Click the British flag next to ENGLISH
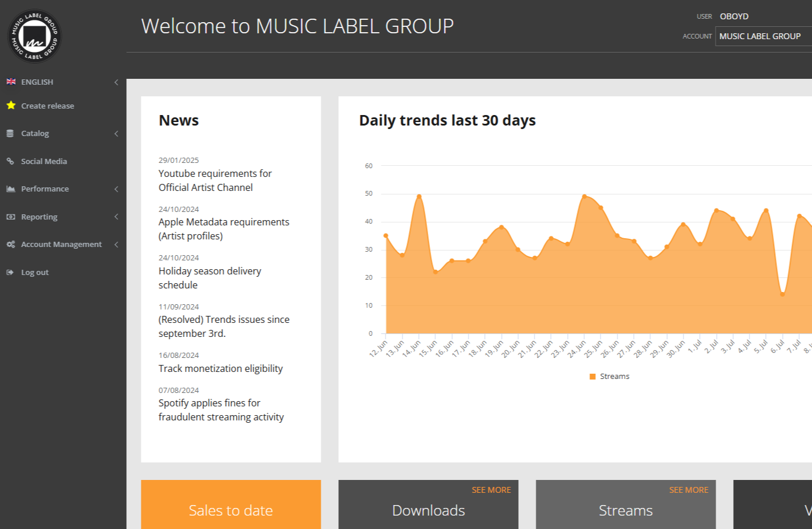812x529 pixels. 11,82
